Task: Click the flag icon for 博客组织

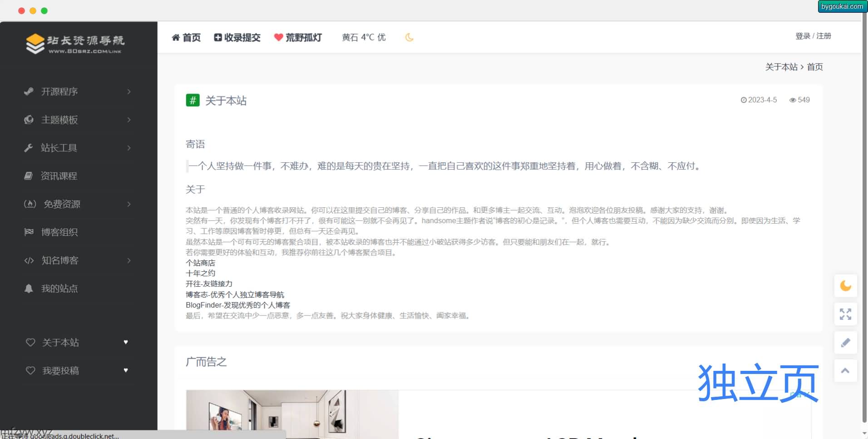Action: pyautogui.click(x=29, y=232)
